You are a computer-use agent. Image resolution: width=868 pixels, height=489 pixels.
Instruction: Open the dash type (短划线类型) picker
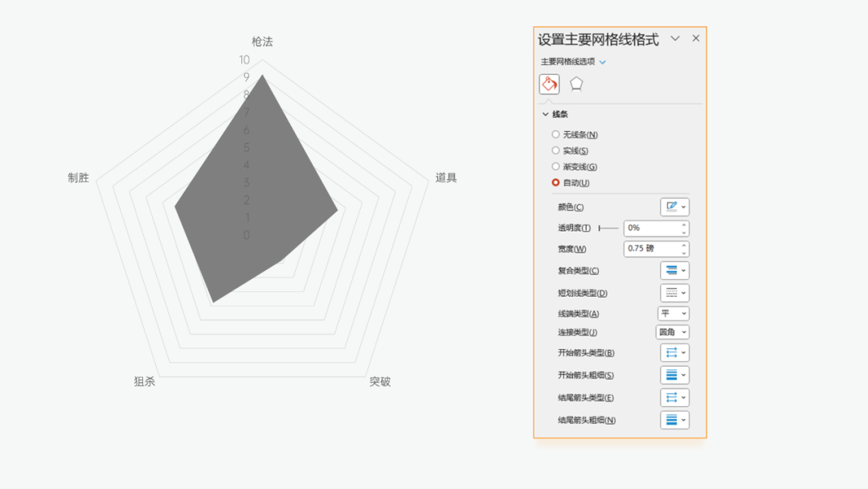[674, 294]
